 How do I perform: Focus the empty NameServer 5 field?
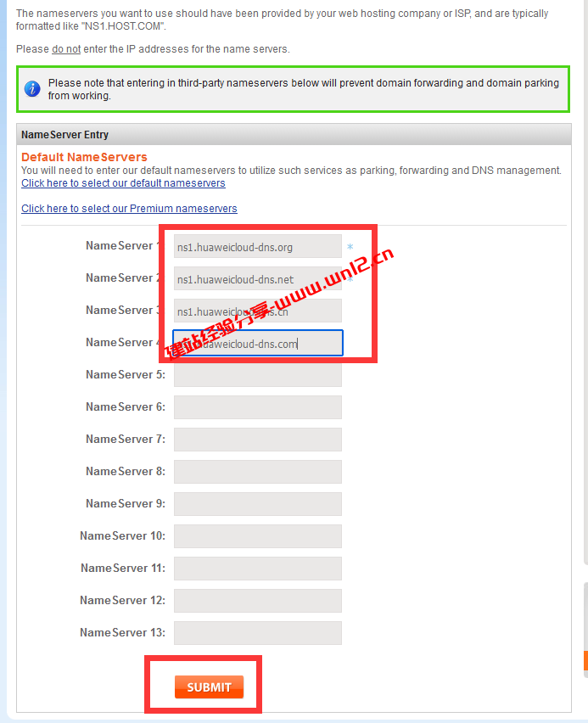(257, 375)
